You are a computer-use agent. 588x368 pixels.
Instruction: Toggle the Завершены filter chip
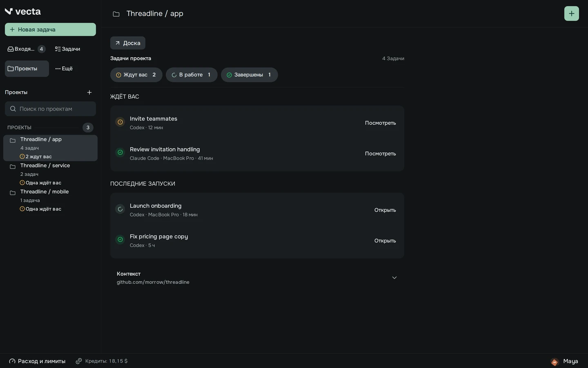coord(249,75)
